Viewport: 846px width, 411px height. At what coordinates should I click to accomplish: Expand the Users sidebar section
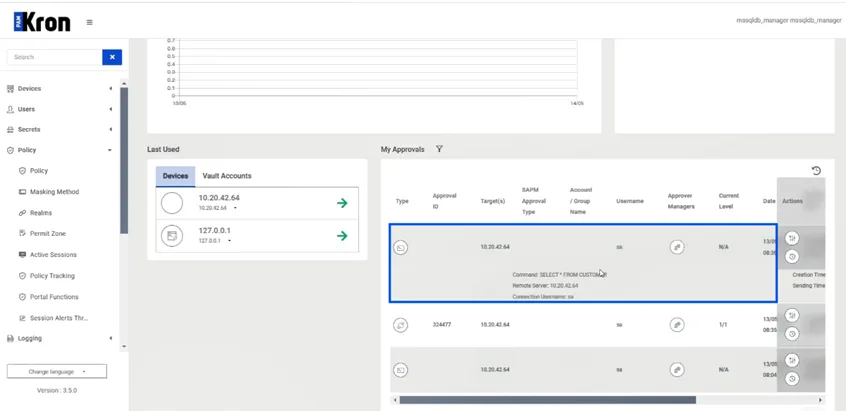(59, 109)
